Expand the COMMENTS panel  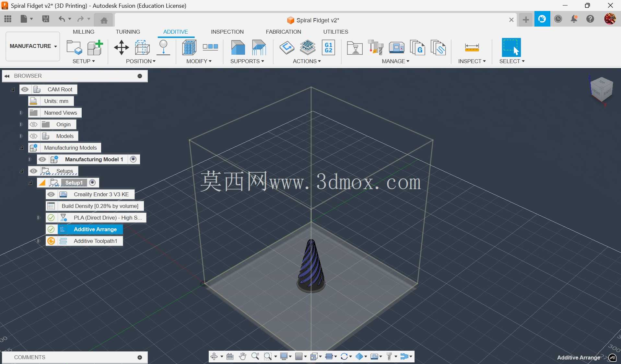click(x=140, y=358)
